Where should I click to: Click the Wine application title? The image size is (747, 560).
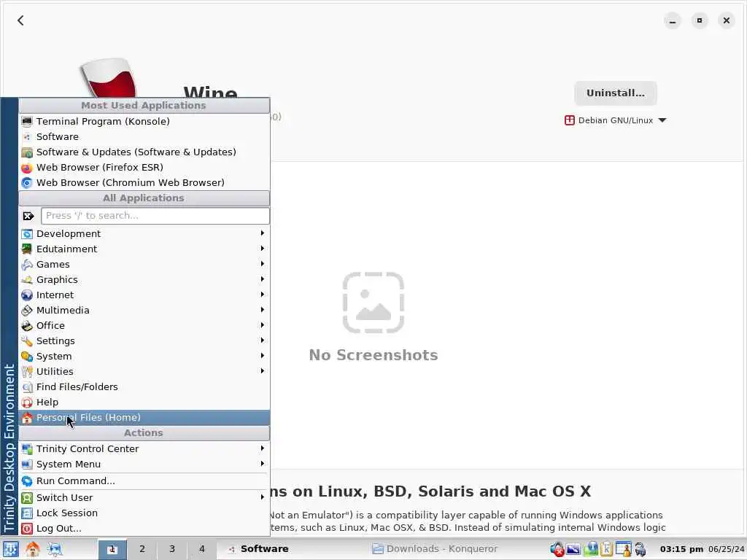point(210,92)
